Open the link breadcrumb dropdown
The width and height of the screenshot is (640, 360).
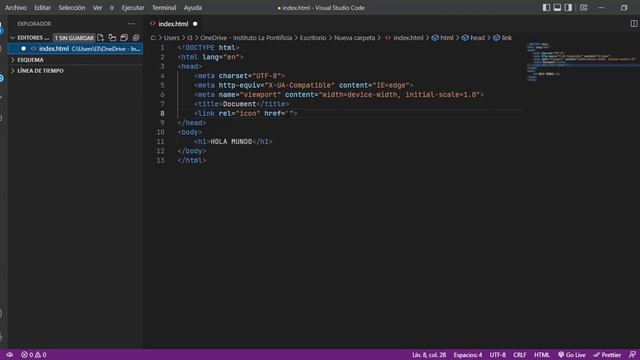(502, 38)
